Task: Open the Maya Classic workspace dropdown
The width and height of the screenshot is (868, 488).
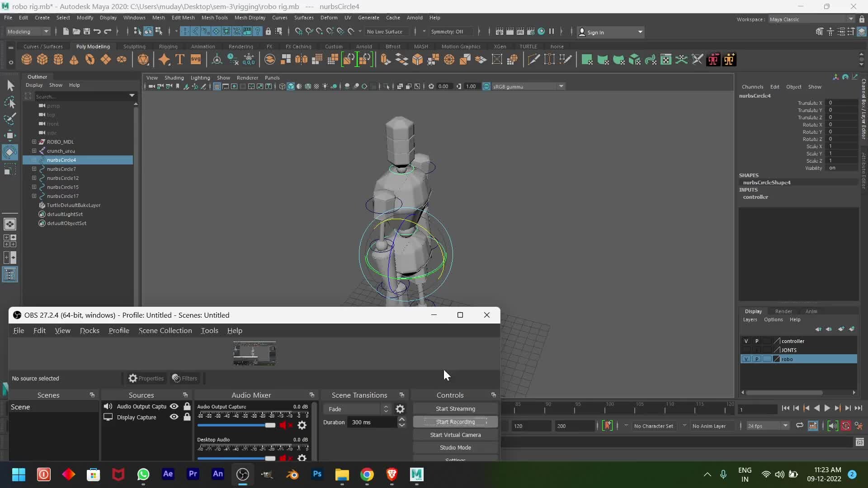Action: (850, 19)
